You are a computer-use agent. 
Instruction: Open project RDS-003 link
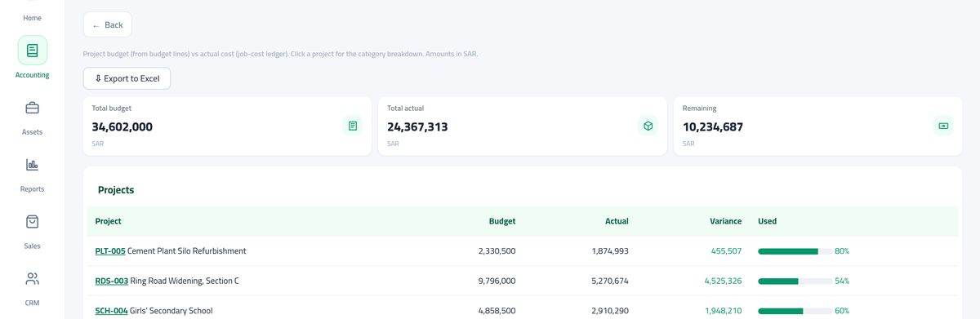[x=112, y=281]
